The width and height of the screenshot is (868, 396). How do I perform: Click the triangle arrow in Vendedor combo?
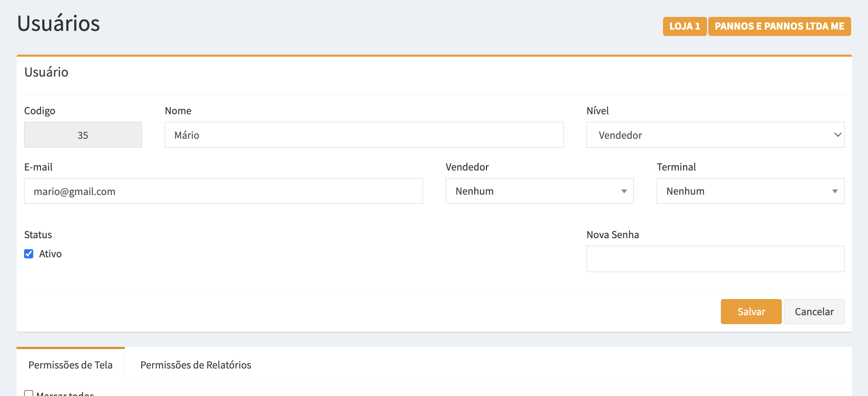(x=624, y=191)
